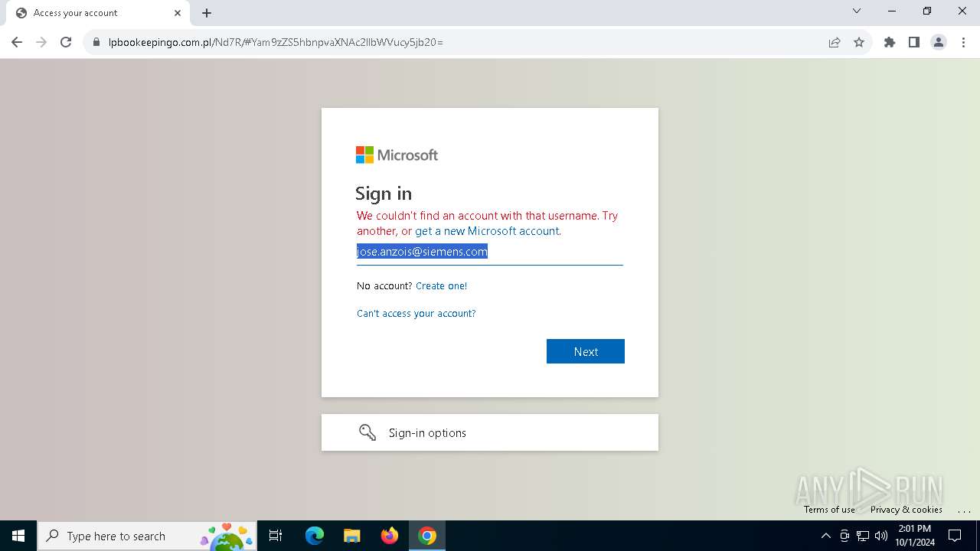Open the Chrome three-dot menu
Image resolution: width=980 pixels, height=551 pixels.
962,42
